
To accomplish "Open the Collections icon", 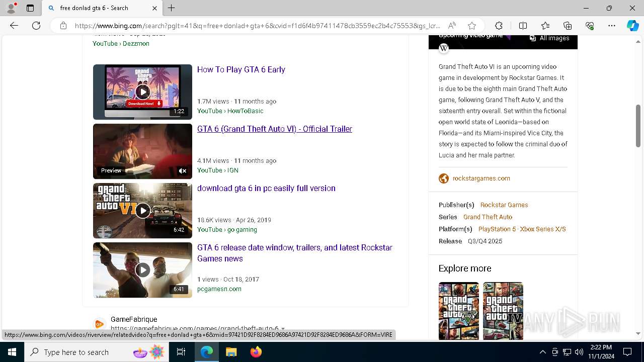I will [x=568, y=26].
